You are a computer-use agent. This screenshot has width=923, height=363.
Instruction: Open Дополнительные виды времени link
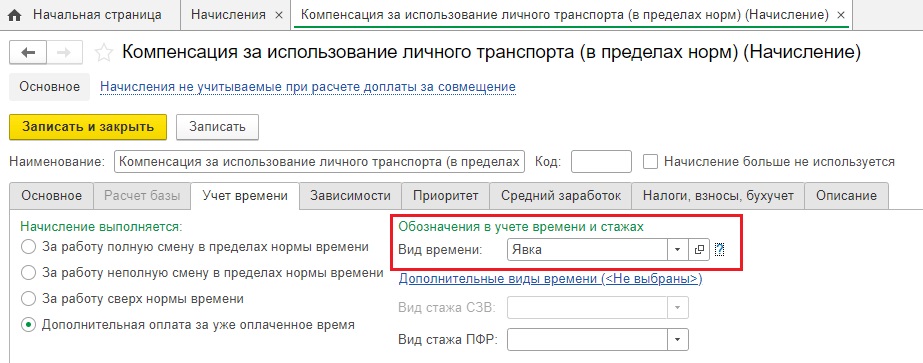tap(550, 279)
